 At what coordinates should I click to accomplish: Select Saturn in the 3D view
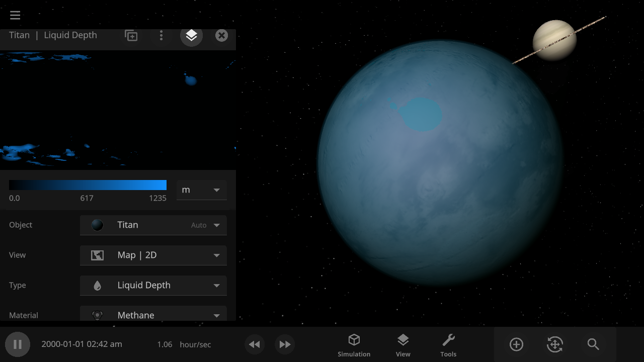(554, 40)
